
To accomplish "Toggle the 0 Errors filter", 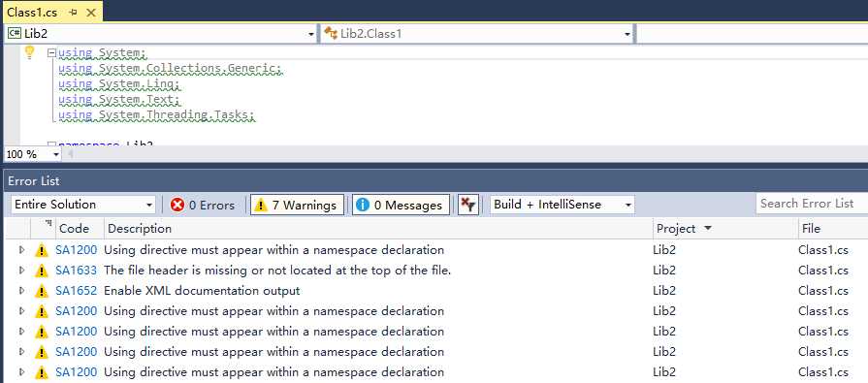I will tap(202, 205).
